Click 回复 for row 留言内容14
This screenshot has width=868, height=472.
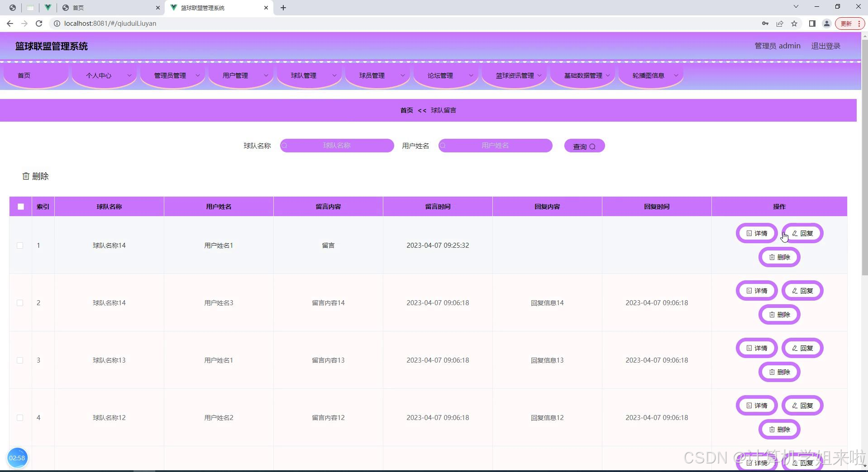pos(802,291)
